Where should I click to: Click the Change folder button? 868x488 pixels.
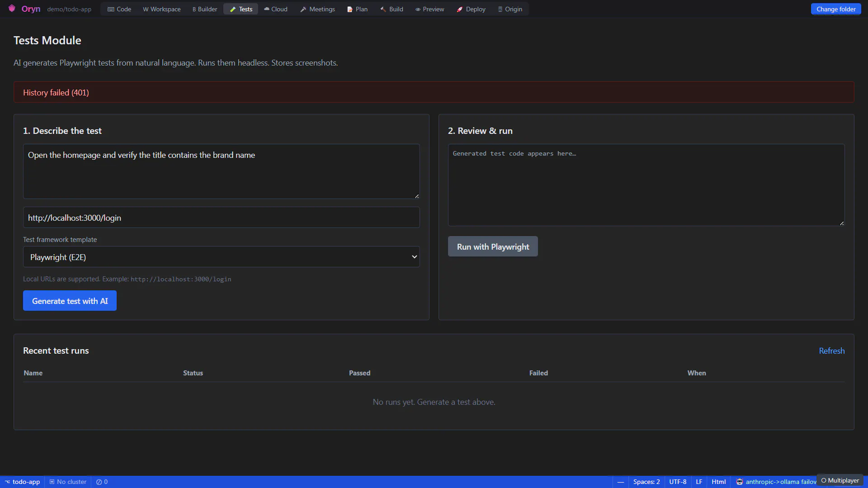click(x=836, y=9)
